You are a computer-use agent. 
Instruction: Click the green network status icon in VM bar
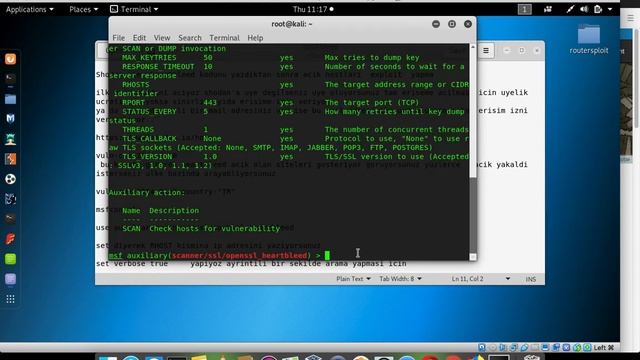[x=587, y=348]
